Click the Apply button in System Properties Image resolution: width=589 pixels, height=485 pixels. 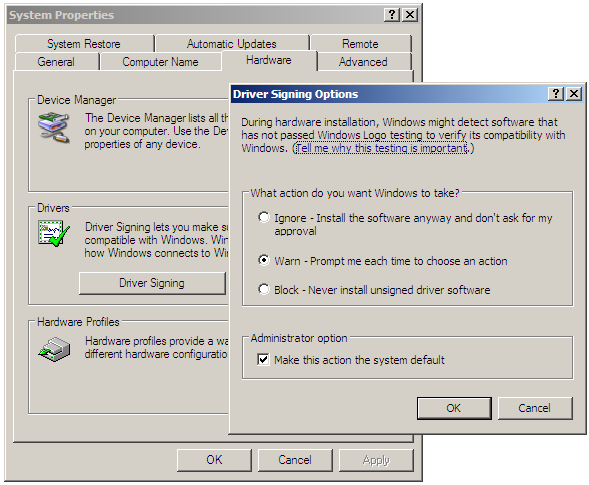click(x=376, y=460)
